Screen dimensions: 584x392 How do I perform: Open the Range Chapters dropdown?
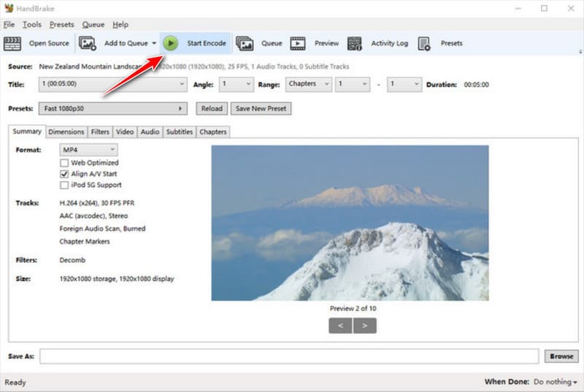tap(309, 84)
